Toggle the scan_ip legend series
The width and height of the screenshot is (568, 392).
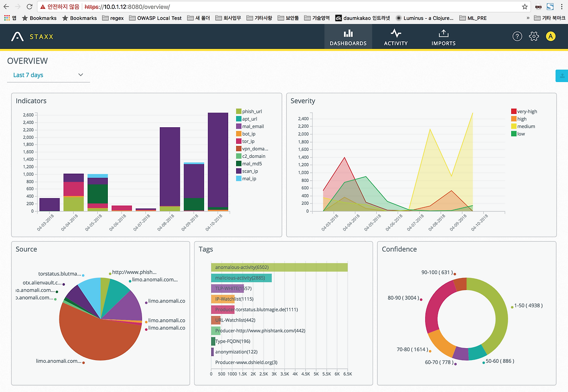coord(250,171)
